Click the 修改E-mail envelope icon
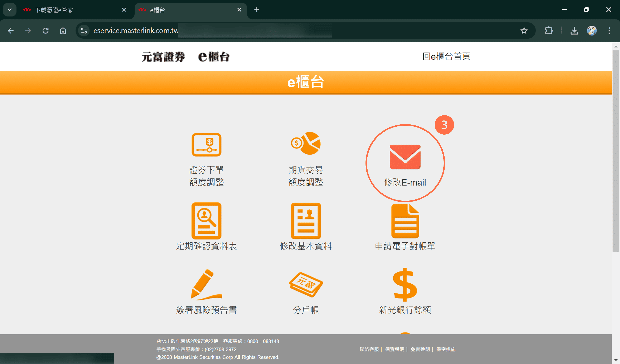The width and height of the screenshot is (620, 364). (405, 157)
